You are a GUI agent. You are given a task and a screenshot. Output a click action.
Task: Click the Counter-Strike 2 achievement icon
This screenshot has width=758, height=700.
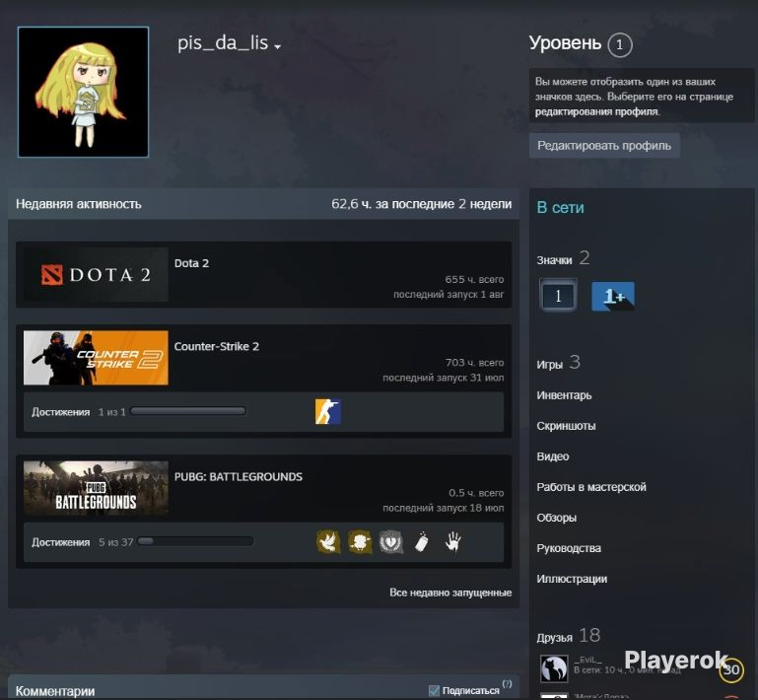(x=328, y=411)
